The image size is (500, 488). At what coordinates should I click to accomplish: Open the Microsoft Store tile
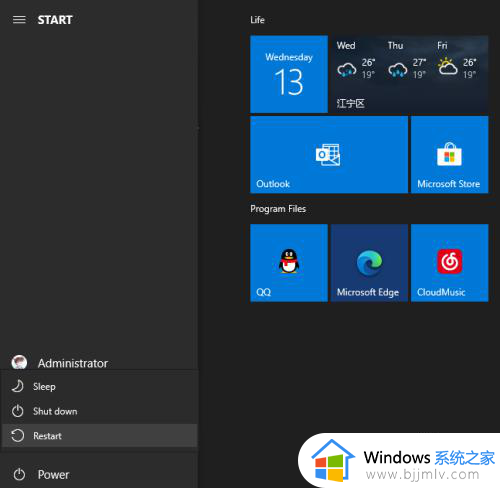point(450,155)
